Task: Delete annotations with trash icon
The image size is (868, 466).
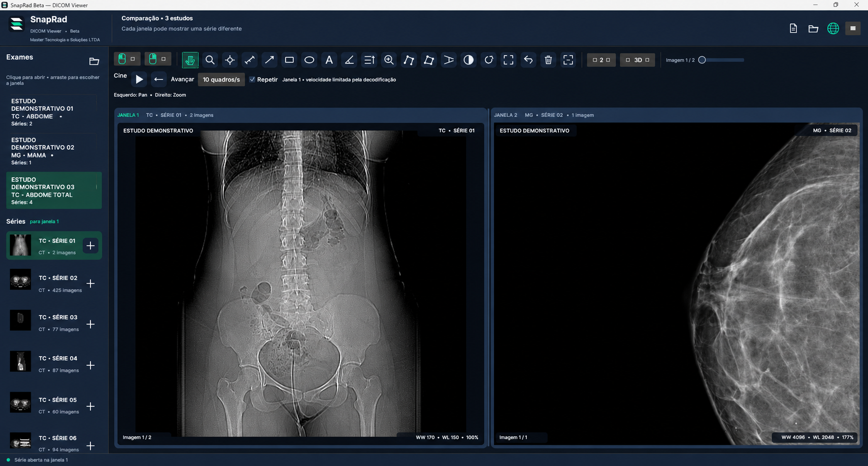Action: [548, 60]
